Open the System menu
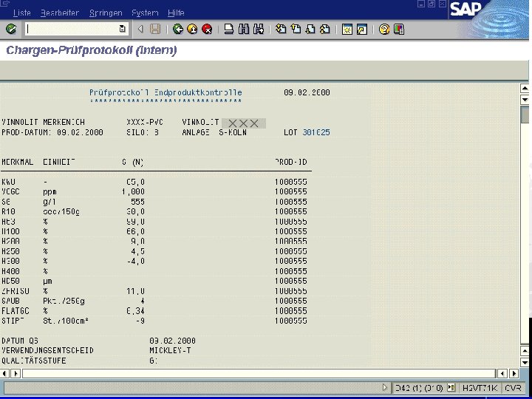The height and width of the screenshot is (399, 532). tap(145, 13)
